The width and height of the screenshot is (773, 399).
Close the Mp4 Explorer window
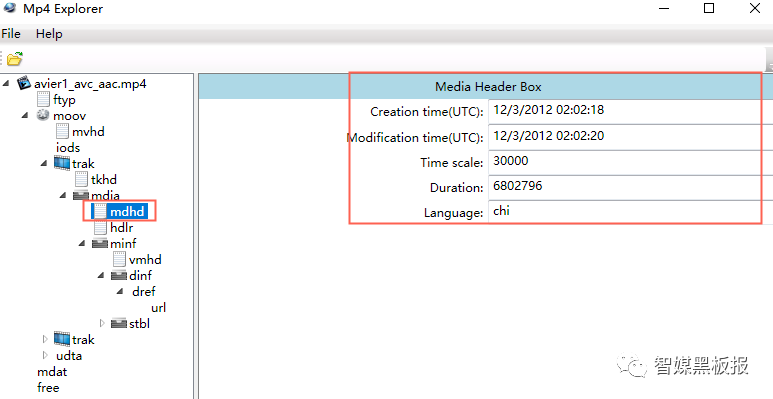(x=755, y=8)
